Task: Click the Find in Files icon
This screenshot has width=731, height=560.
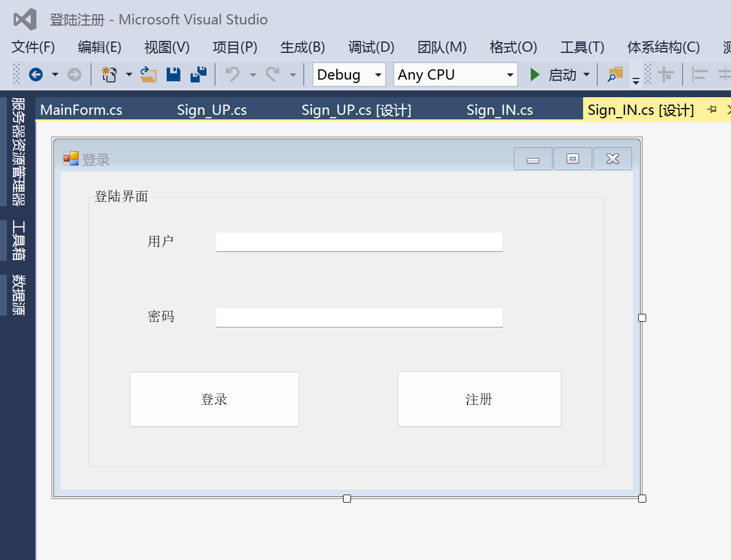Action: coord(615,74)
